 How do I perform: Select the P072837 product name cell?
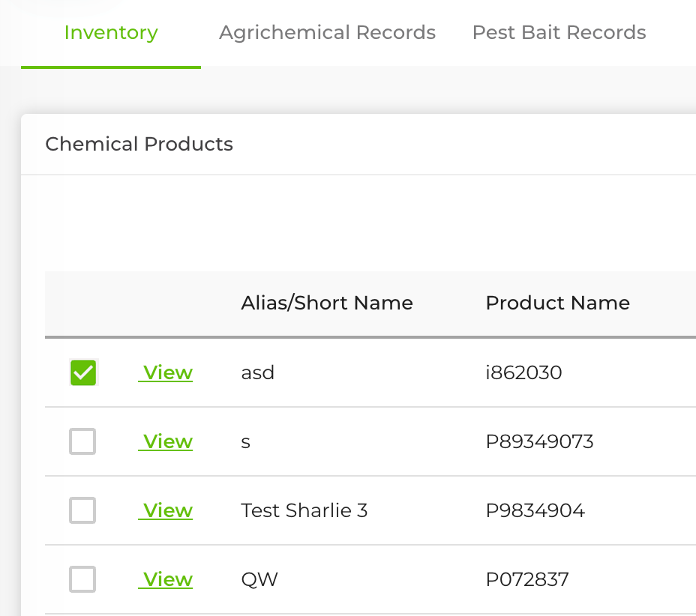tap(527, 579)
